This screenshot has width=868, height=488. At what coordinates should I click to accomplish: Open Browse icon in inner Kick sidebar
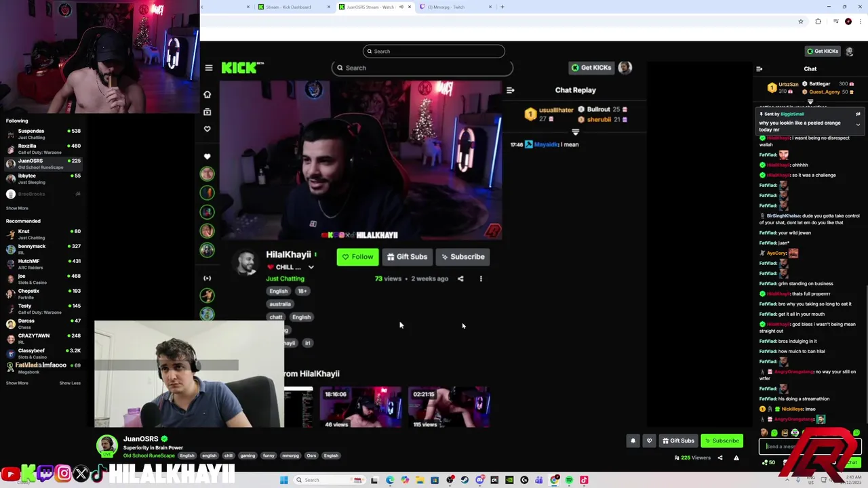coord(208,112)
